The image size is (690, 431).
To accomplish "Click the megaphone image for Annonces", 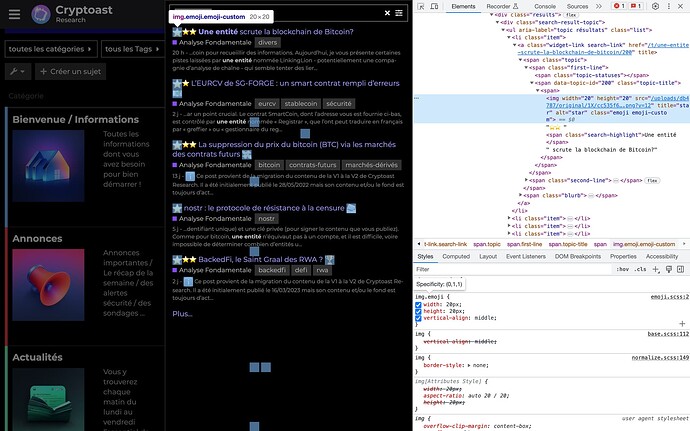I will click(48, 285).
